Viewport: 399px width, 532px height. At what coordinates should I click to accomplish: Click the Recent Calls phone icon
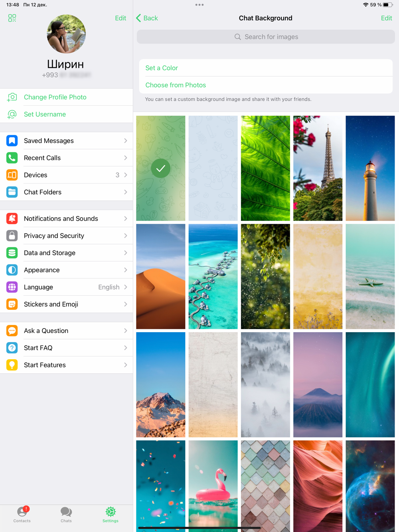point(12,158)
